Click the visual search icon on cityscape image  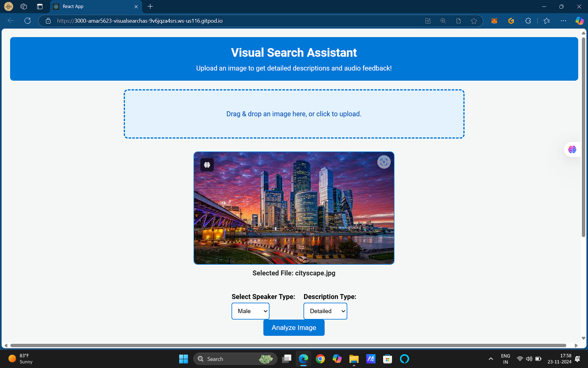pos(384,162)
